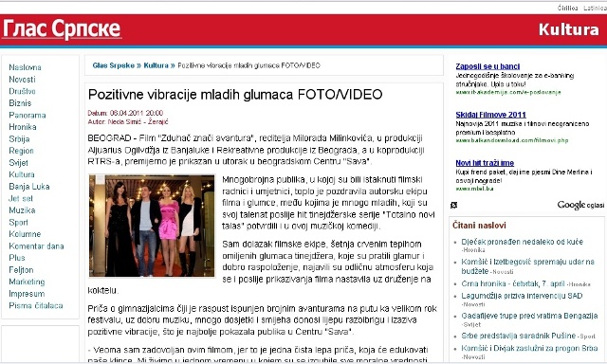
Task: Click the Kultura heading in red banner
Action: pyautogui.click(x=568, y=29)
